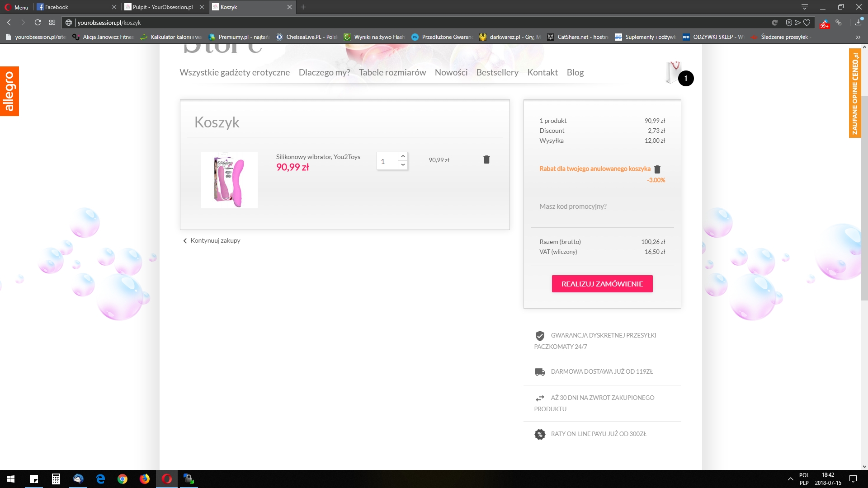Delete the vibrator item using trash icon
This screenshot has height=488, width=868.
pyautogui.click(x=486, y=160)
